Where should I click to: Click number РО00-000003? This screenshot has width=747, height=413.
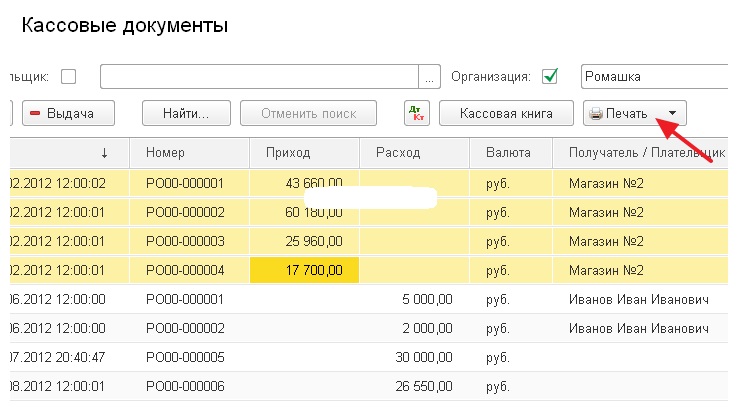[x=185, y=241]
